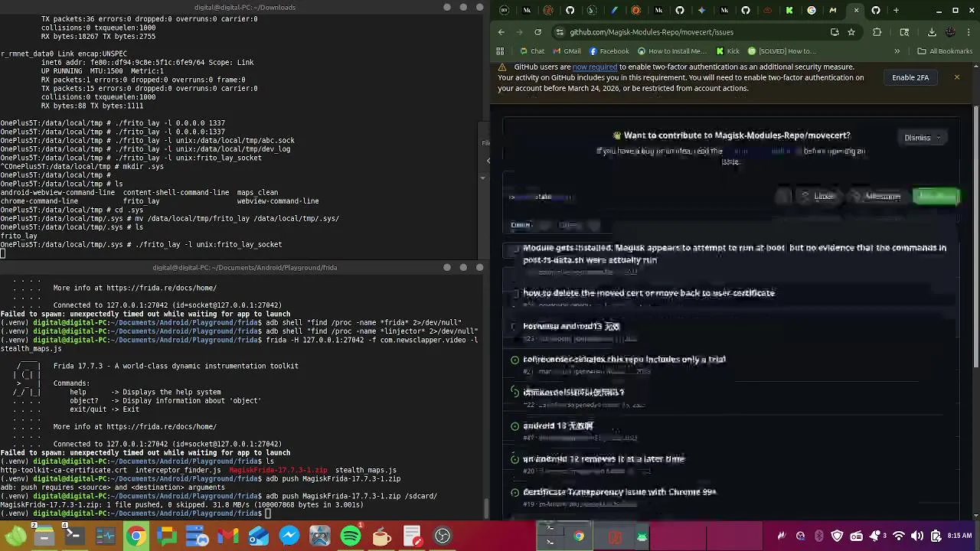The height and width of the screenshot is (551, 980).
Task: Click the green New issue button
Action: [x=936, y=197]
